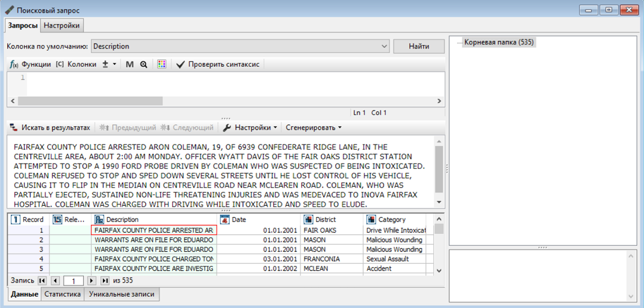Switch to the Статистика tab
Viewport: 644px width, 308px height.
point(62,294)
